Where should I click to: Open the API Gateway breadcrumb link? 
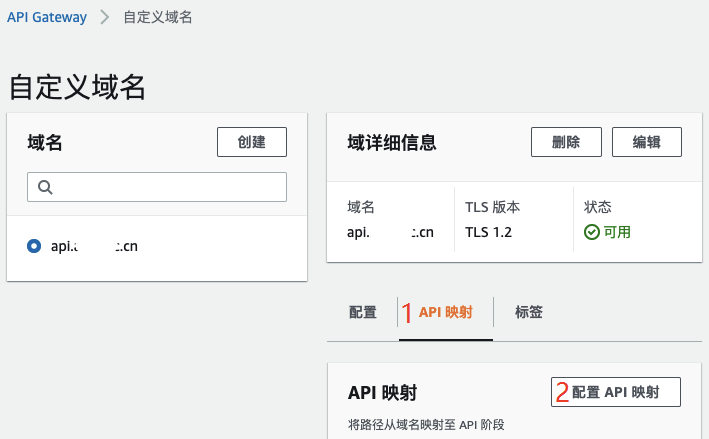click(x=46, y=17)
